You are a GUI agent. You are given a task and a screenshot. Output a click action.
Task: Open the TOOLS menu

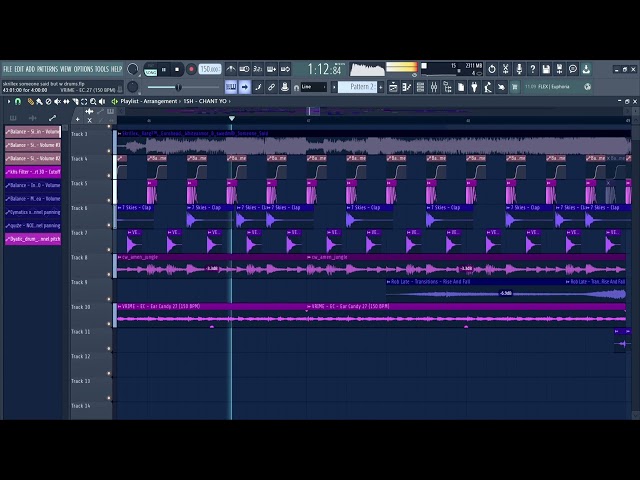point(102,69)
